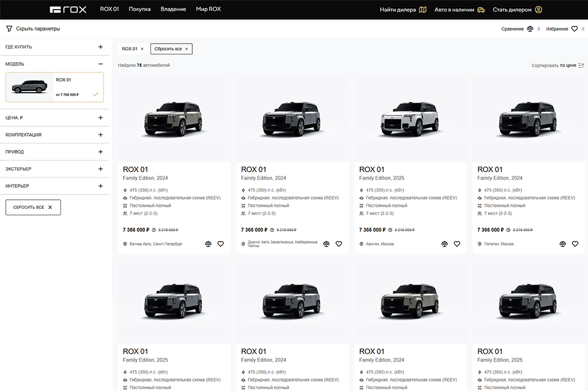Screen dimensions: 588x391
Task: Expand the Где купить filter
Action: click(100, 47)
